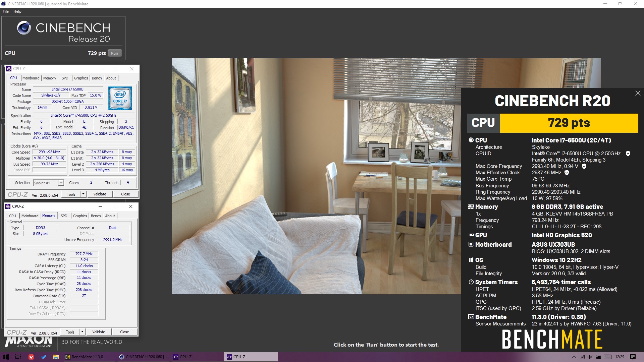Screen dimensions: 644x362
Task: Click the BenchMate section icon
Action: tap(471, 317)
